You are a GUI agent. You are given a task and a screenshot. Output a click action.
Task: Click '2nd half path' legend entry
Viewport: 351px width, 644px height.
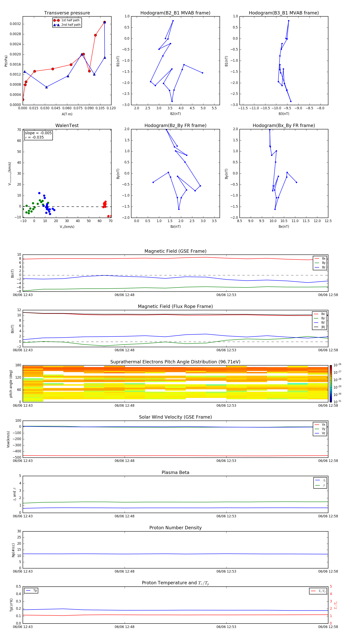click(x=67, y=25)
